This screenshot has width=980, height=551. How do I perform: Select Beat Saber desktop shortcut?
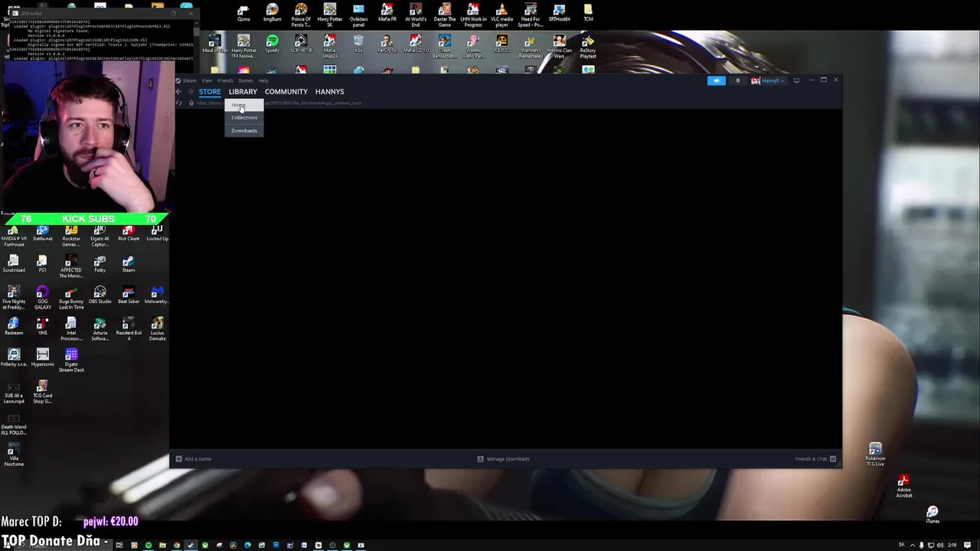point(129,296)
